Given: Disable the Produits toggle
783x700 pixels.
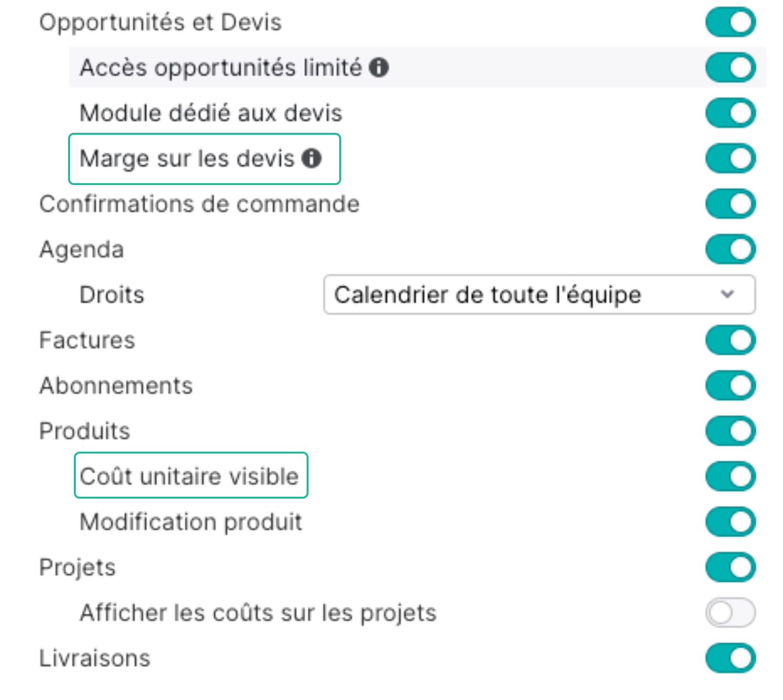Looking at the screenshot, I should [729, 430].
